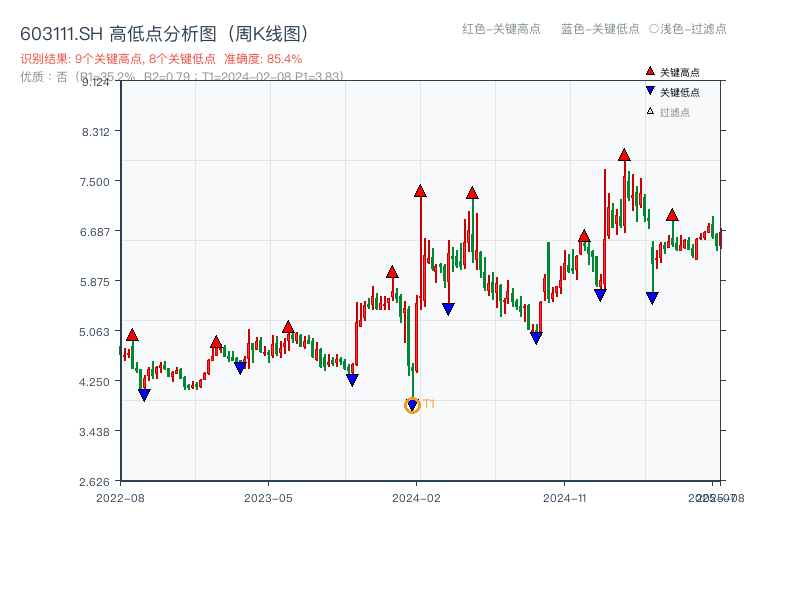Click the 2024-11 x-axis date label
Image resolution: width=800 pixels, height=600 pixels.
pos(565,498)
